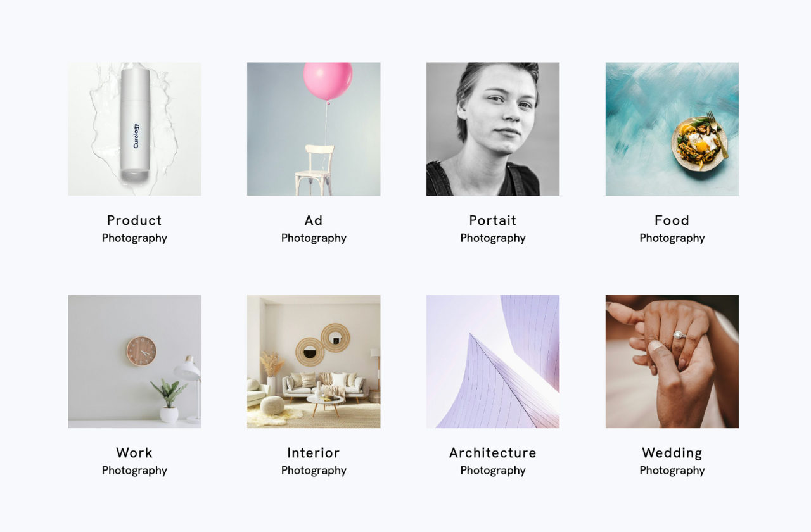Go to the Product category title
Image resolution: width=811 pixels, height=532 pixels.
134,220
